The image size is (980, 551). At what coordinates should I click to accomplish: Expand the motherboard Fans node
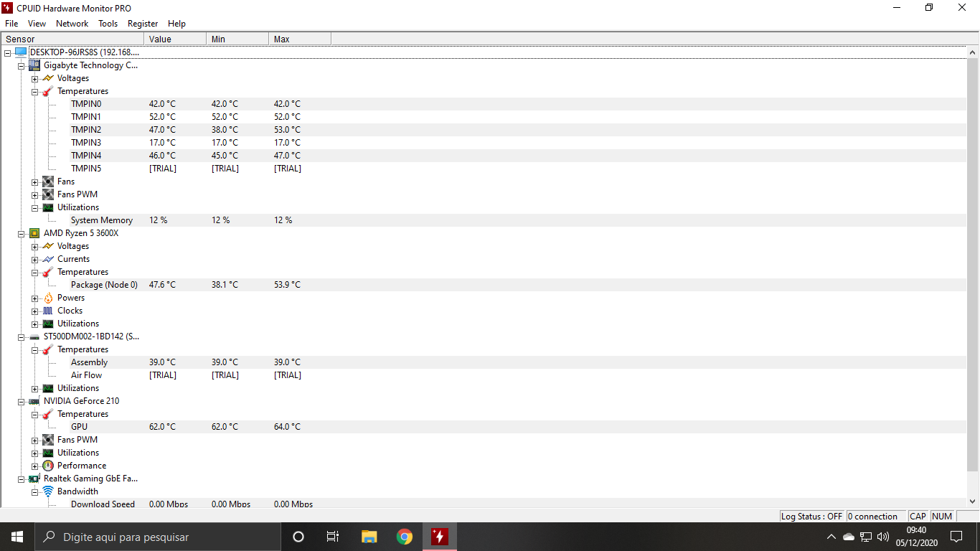(34, 182)
